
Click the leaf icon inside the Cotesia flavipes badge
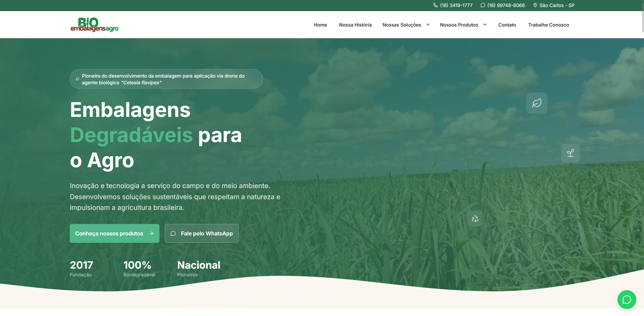coord(77,79)
